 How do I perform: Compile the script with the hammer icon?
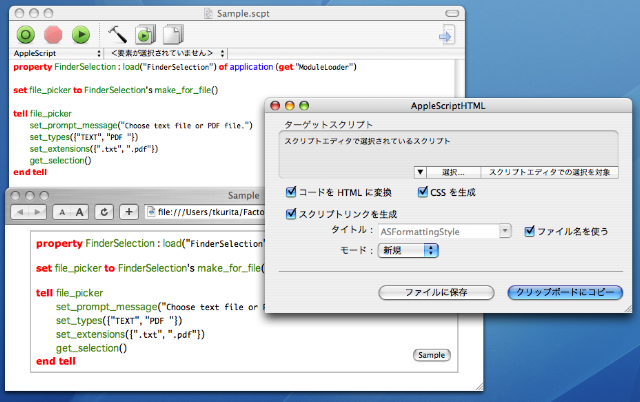118,34
